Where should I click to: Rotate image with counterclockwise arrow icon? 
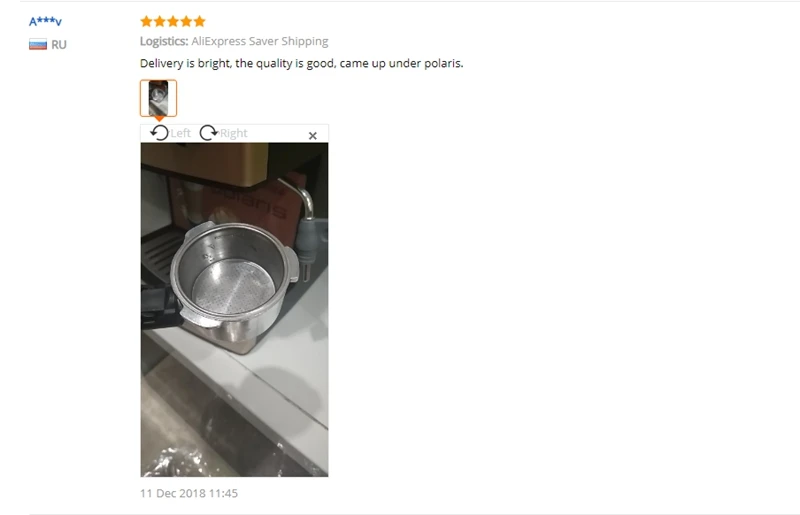[159, 133]
